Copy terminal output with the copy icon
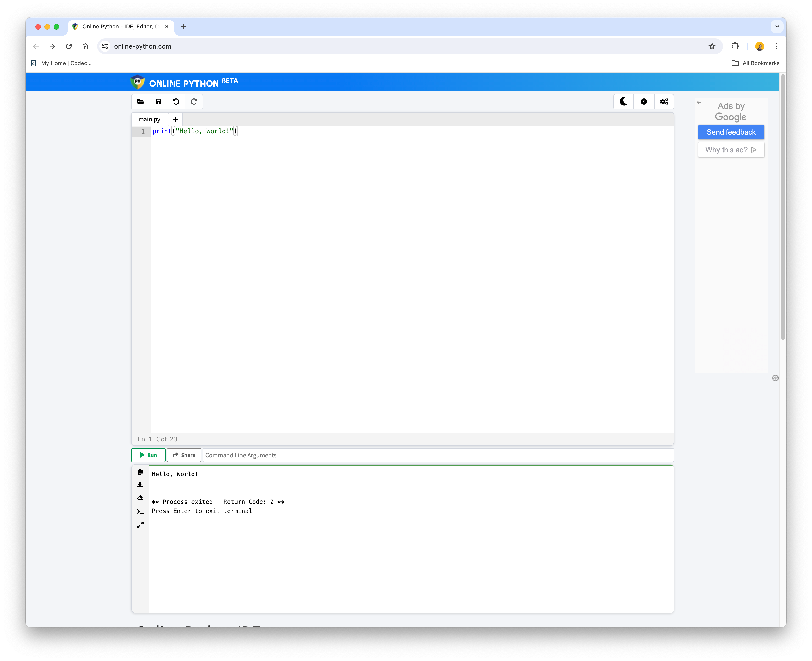Viewport: 812px width, 661px height. click(140, 472)
